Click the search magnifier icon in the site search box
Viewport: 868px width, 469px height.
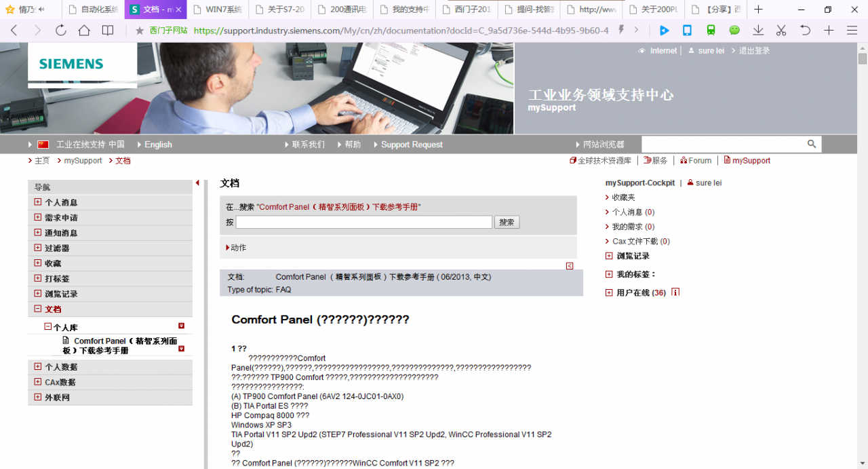(x=812, y=144)
